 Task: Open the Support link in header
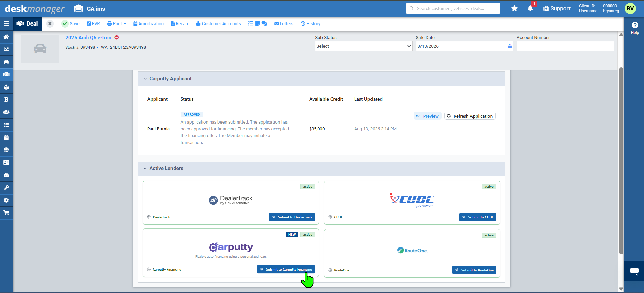point(557,8)
